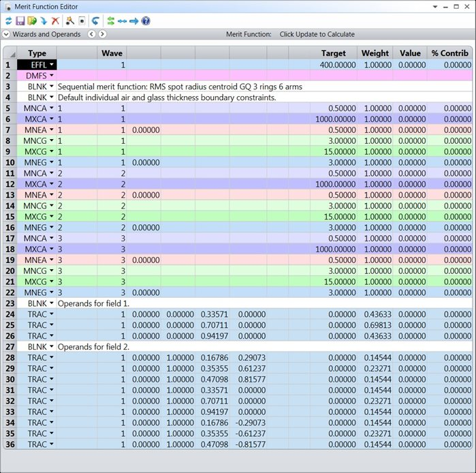Open help with blue question mark icon

tap(146, 21)
